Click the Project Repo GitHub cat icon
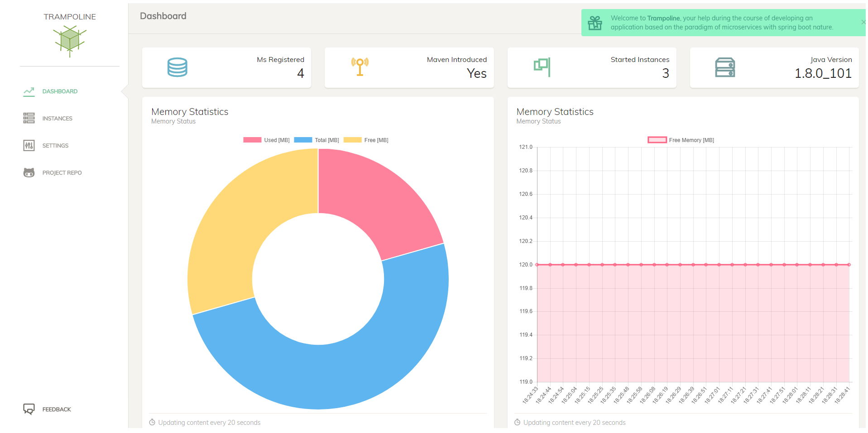The width and height of the screenshot is (868, 433). (x=29, y=173)
